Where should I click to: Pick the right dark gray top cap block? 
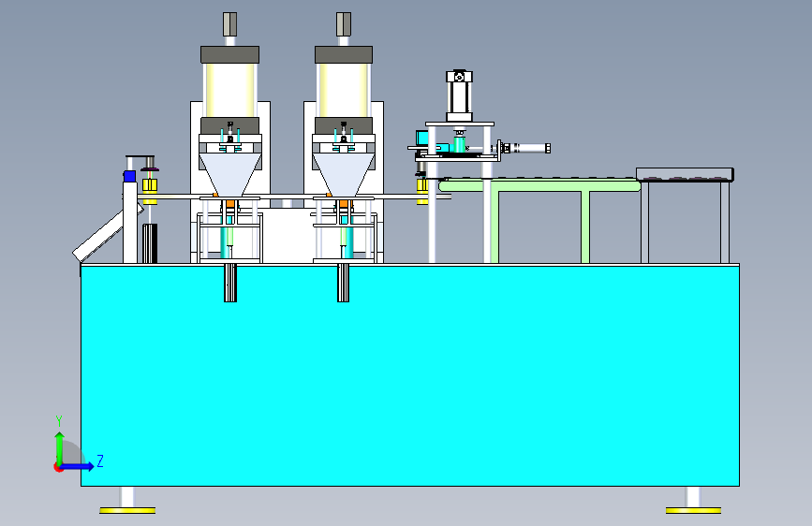click(344, 54)
